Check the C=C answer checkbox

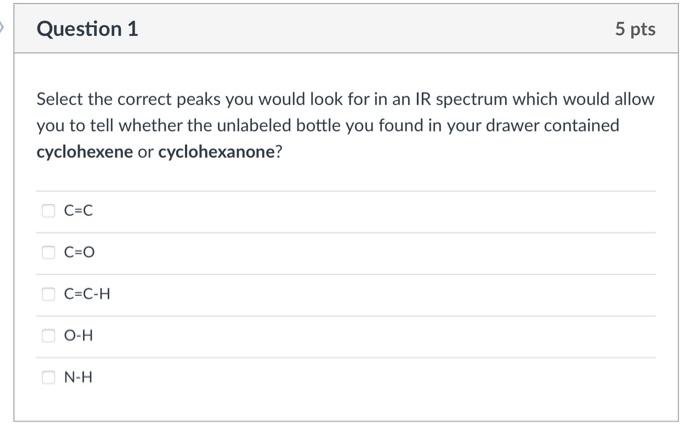click(47, 211)
